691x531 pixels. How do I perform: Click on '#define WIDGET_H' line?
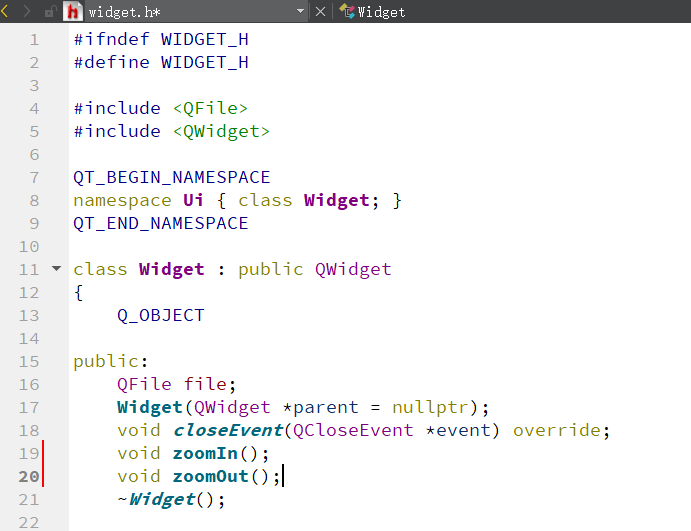coord(161,62)
